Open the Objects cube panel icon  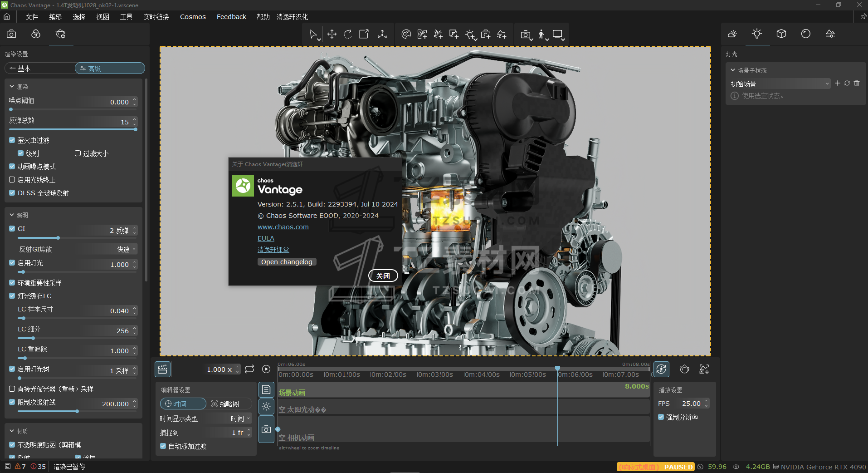click(781, 34)
